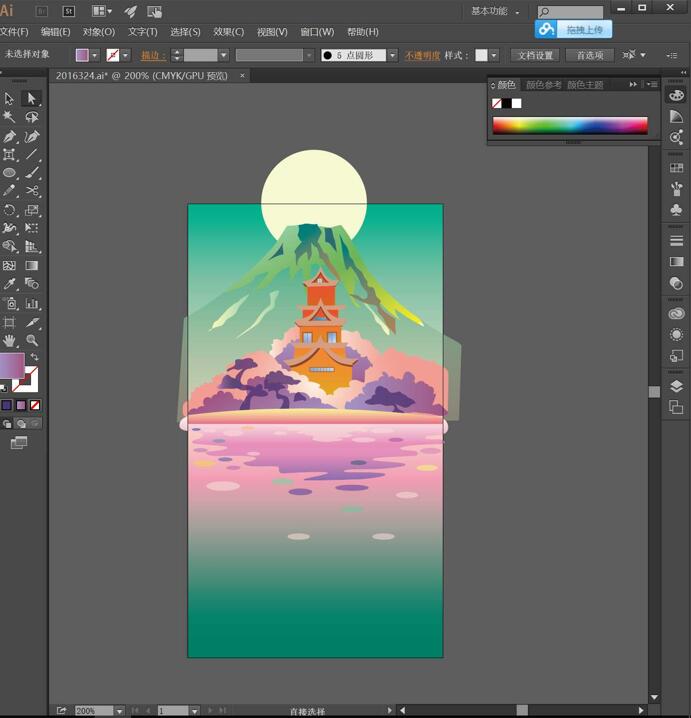
Task: Select the Selection tool (black arrow outline)
Action: 9,98
